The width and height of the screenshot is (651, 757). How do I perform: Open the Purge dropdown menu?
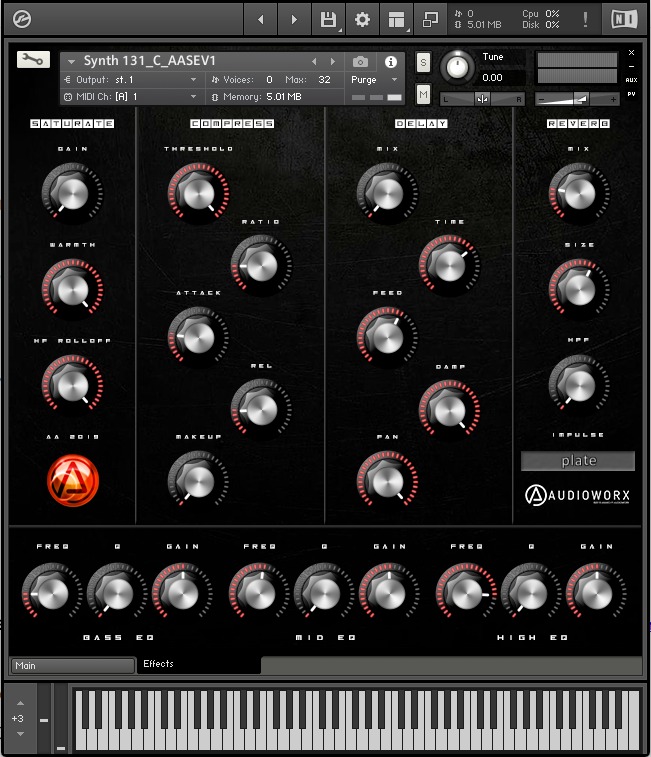(x=375, y=79)
